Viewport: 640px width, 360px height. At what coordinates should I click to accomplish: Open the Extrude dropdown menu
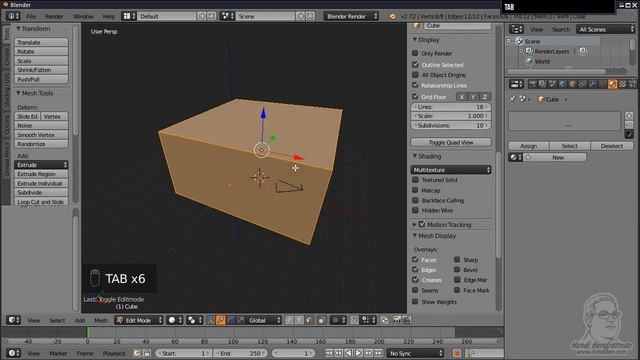point(41,165)
